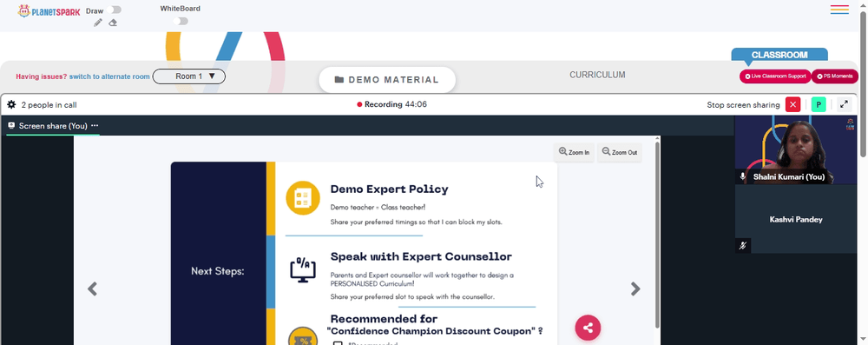Click PS Moments button
The height and width of the screenshot is (345, 868).
click(835, 76)
